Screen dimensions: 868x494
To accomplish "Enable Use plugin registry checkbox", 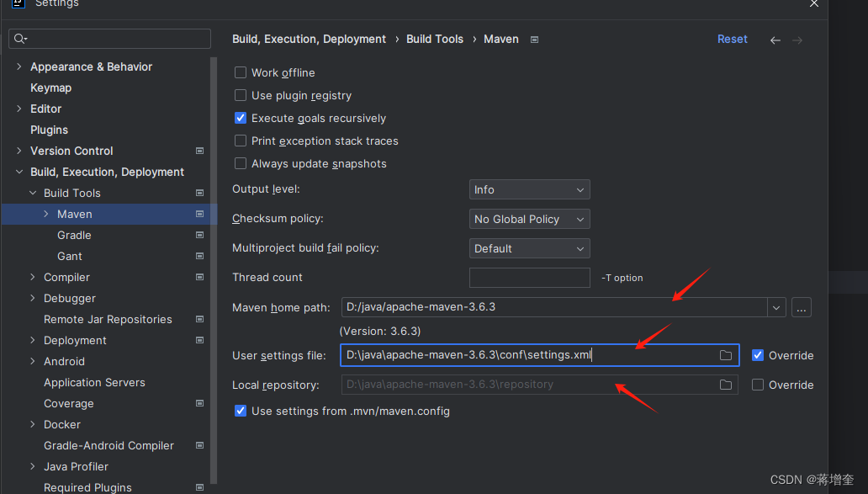I will (x=241, y=95).
